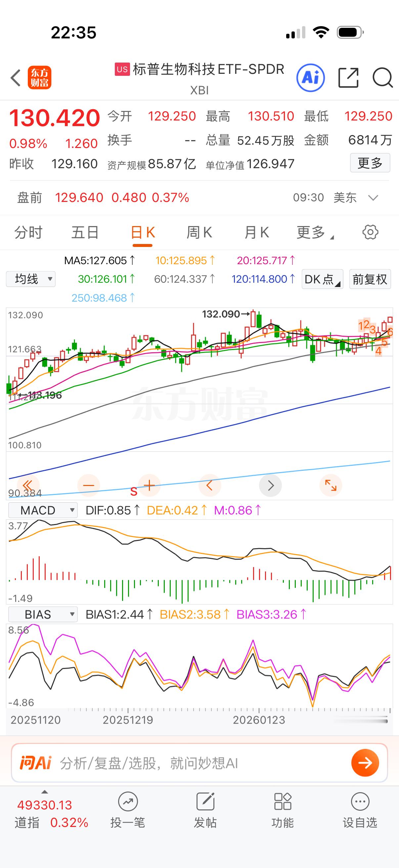Tap the 20260123 date label

[x=259, y=720]
